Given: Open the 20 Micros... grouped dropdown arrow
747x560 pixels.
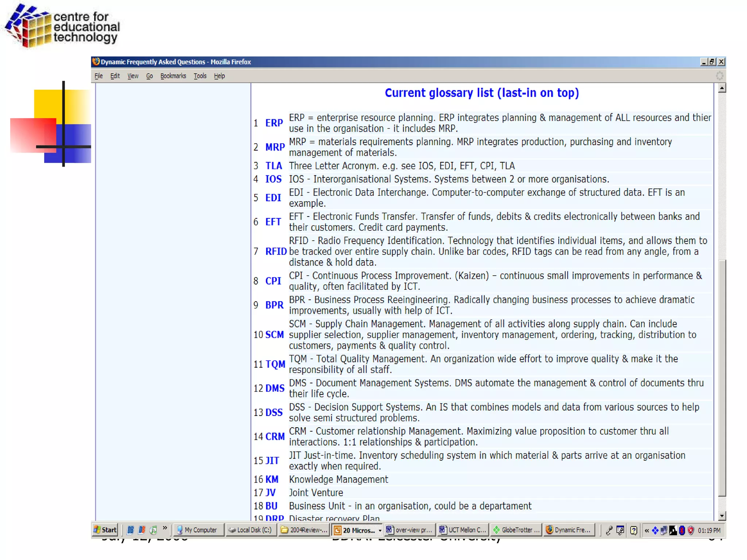Looking at the screenshot, I should 380,530.
